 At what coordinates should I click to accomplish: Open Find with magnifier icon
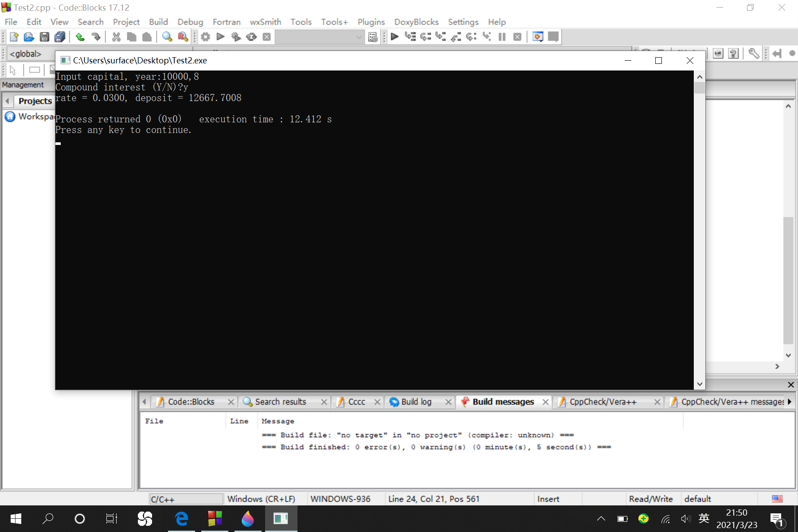pos(167,37)
